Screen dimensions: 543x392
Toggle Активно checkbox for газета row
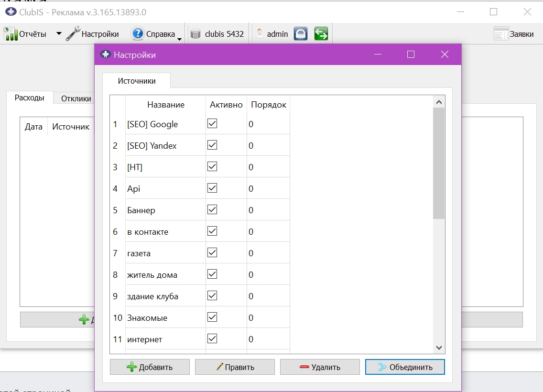(x=212, y=252)
